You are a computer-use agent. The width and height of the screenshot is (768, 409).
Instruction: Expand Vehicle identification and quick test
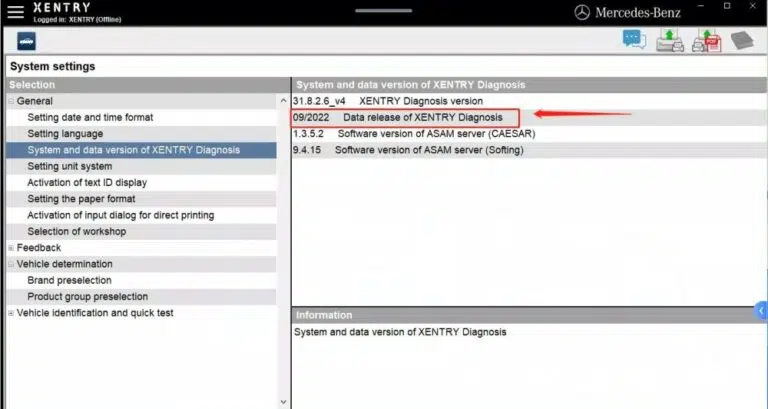tap(11, 313)
